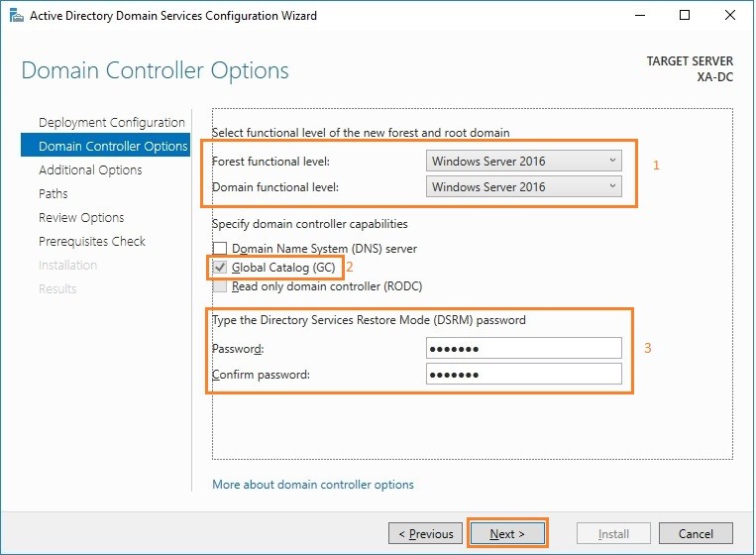Open the Paths step in sidebar

(54, 194)
